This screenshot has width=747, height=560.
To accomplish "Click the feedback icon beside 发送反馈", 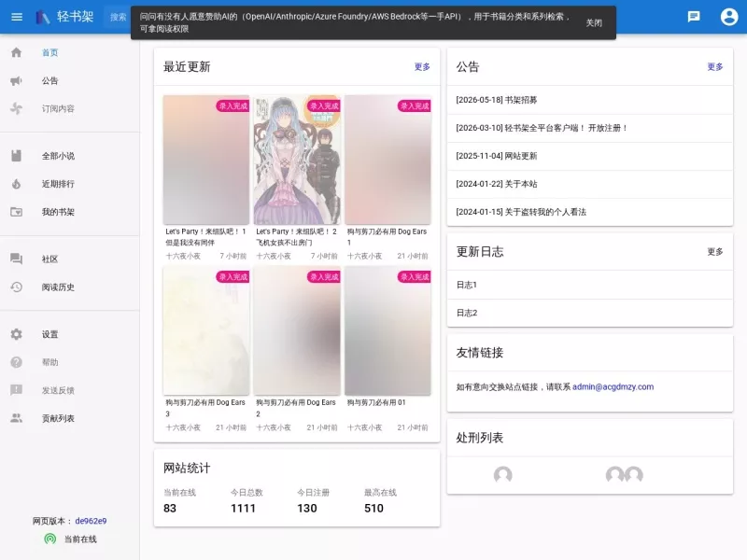I will 16,390.
